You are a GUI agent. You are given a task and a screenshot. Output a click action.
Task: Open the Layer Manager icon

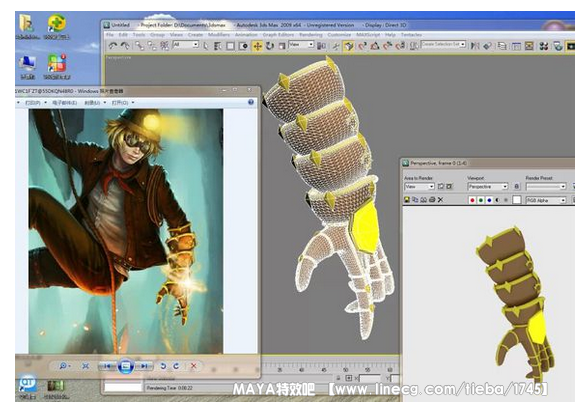tap(502, 46)
